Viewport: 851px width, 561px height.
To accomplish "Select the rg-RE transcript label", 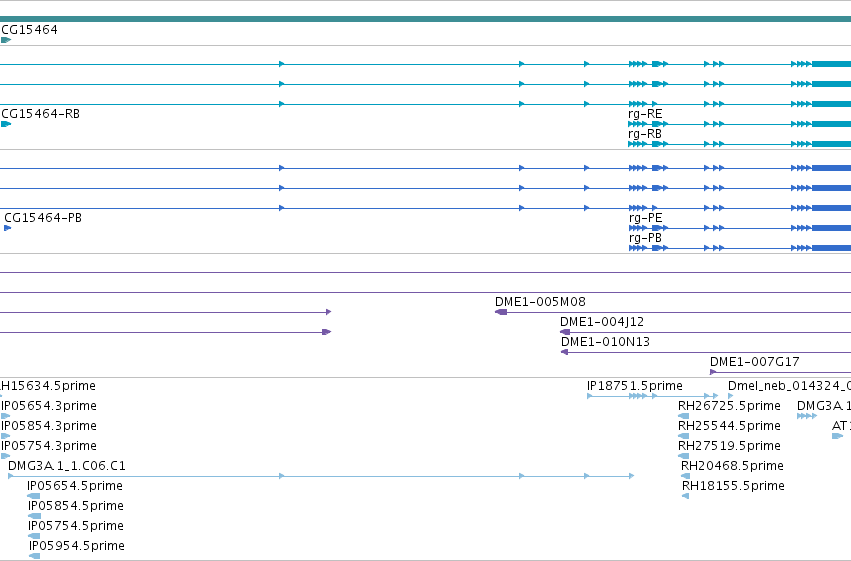I will (x=645, y=114).
